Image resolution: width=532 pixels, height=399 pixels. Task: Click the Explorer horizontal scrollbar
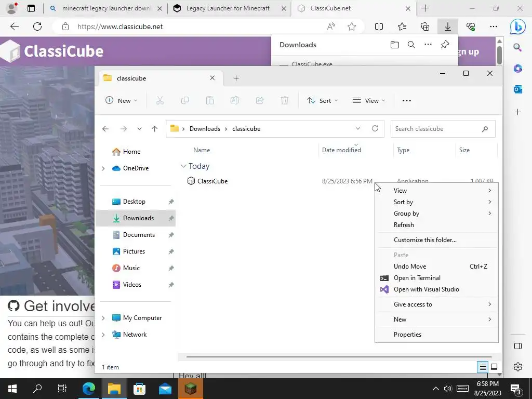pyautogui.click(x=339, y=356)
